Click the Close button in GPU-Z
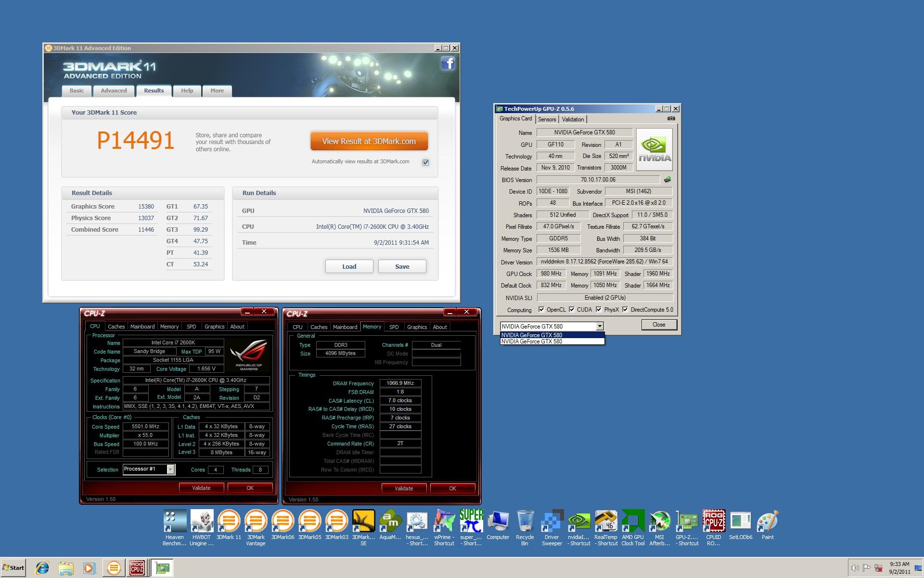The image size is (924, 578). coord(659,325)
